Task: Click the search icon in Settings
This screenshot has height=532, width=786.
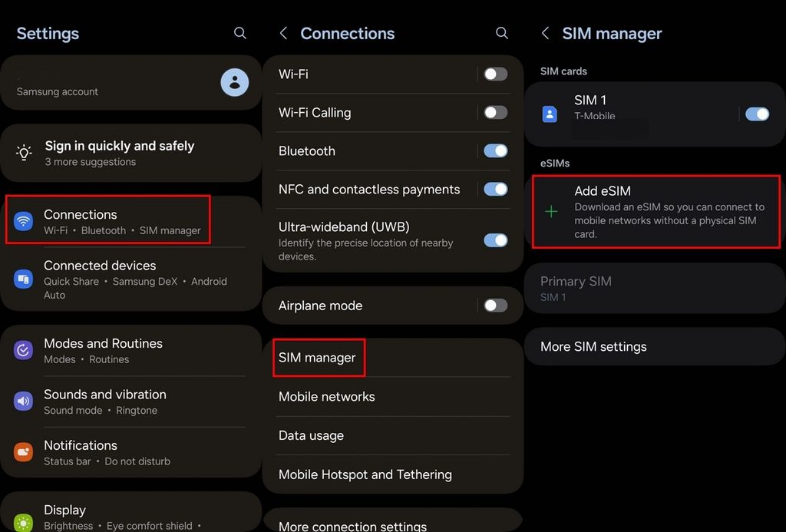Action: click(x=239, y=33)
